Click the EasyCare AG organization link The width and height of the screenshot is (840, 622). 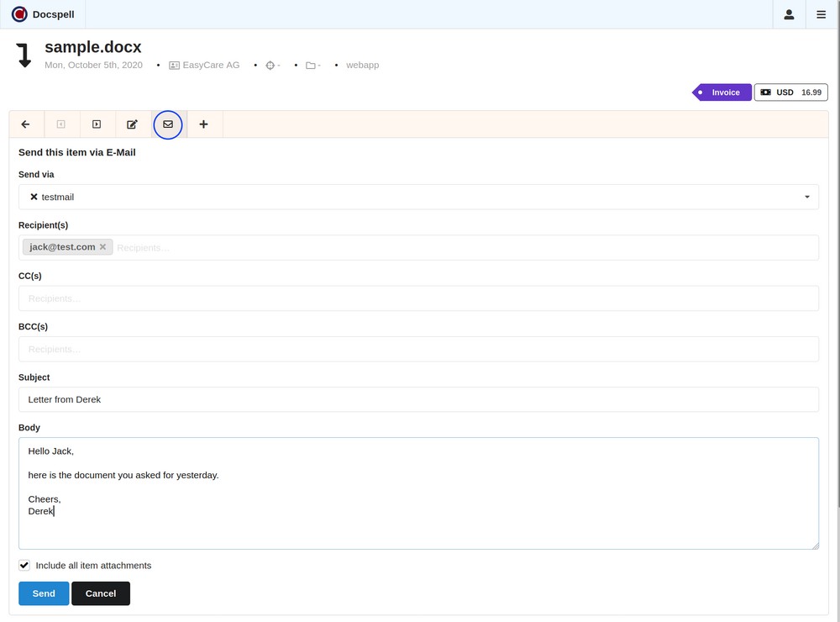210,65
